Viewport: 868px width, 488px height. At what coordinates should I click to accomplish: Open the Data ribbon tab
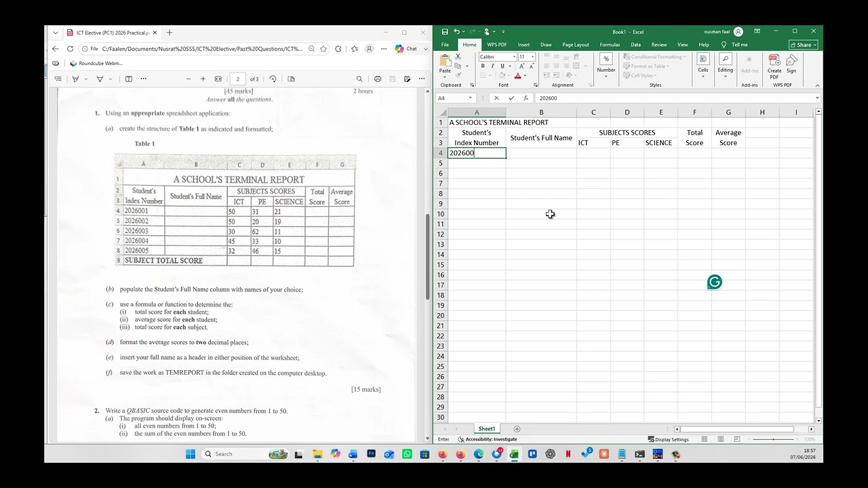click(x=635, y=45)
